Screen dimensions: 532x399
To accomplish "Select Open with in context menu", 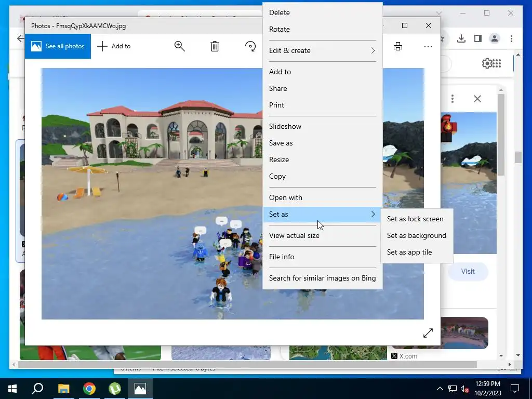I will coord(322,197).
